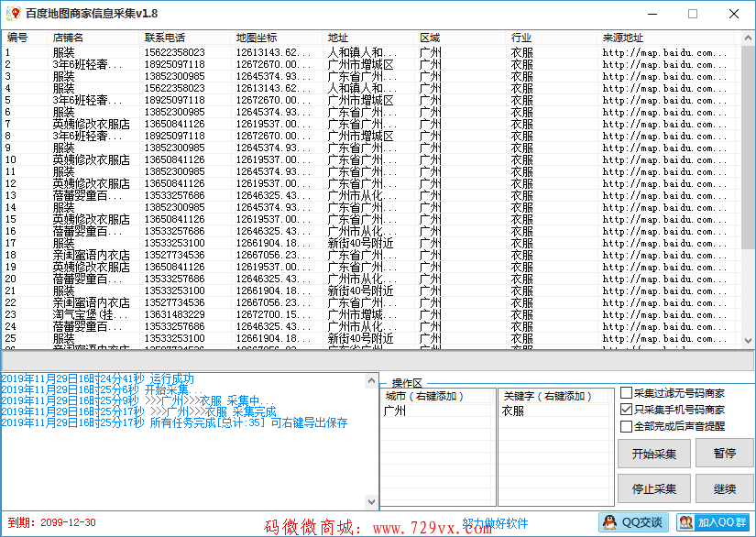Click 城市（右键添加）list header

tap(438, 396)
